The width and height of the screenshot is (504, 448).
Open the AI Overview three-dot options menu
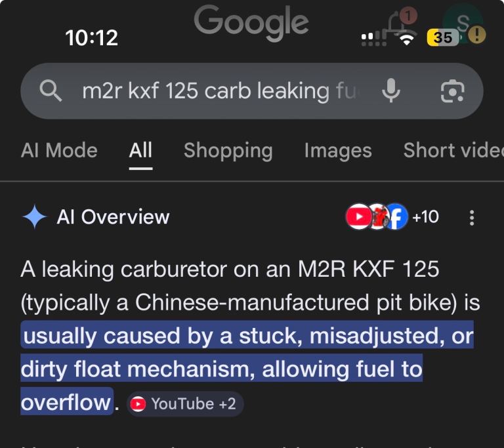click(x=472, y=218)
